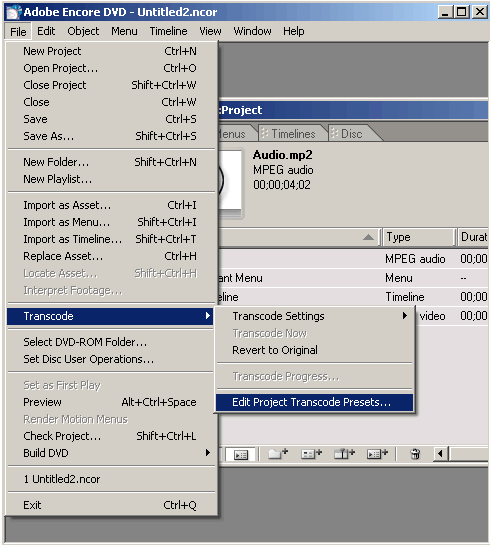
Task: Click the create new menu icon
Action: click(311, 454)
